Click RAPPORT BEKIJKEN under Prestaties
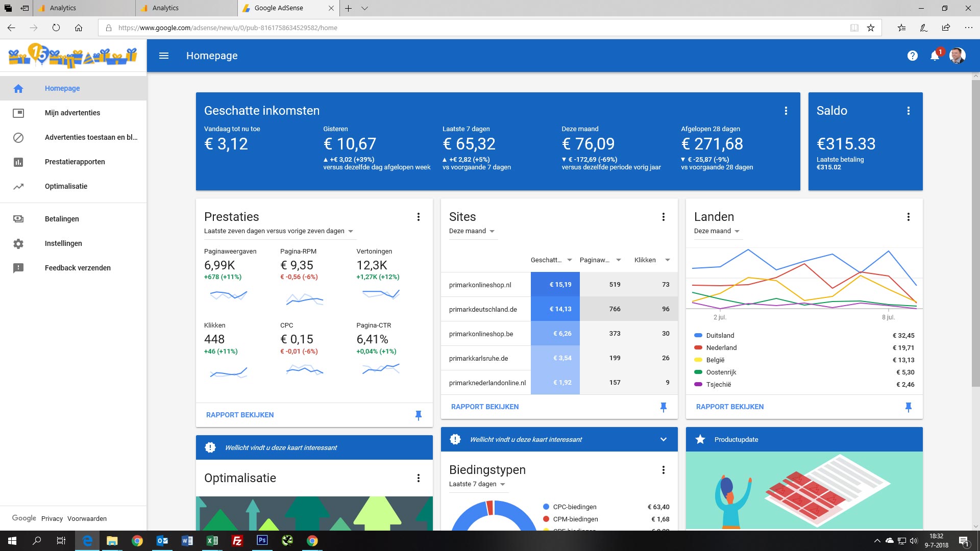The height and width of the screenshot is (551, 980). click(240, 415)
